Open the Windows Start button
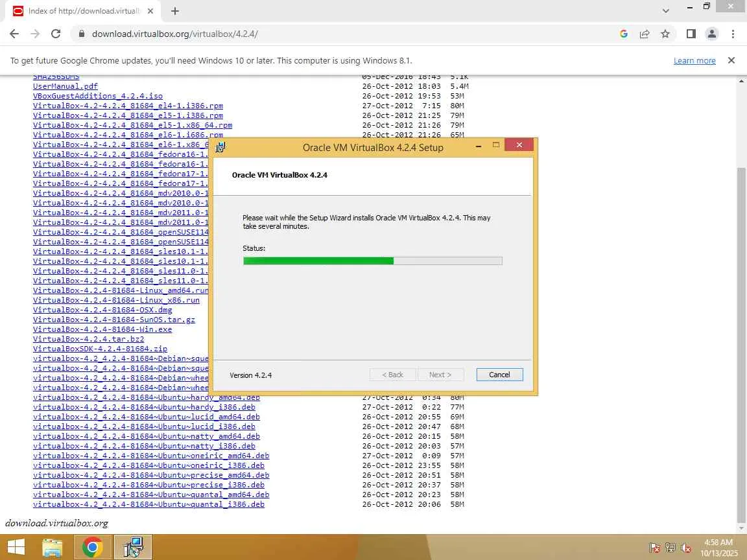This screenshot has height=560, width=747. [16, 548]
